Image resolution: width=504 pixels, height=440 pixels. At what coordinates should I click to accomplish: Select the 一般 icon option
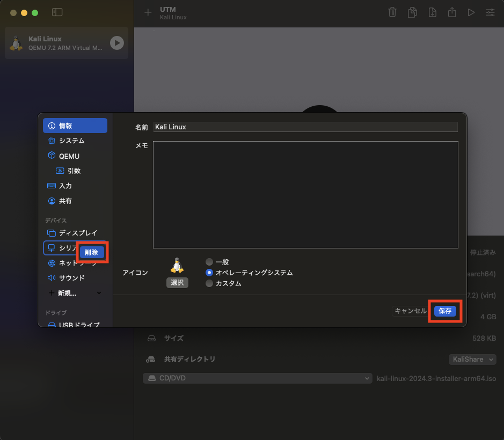208,262
